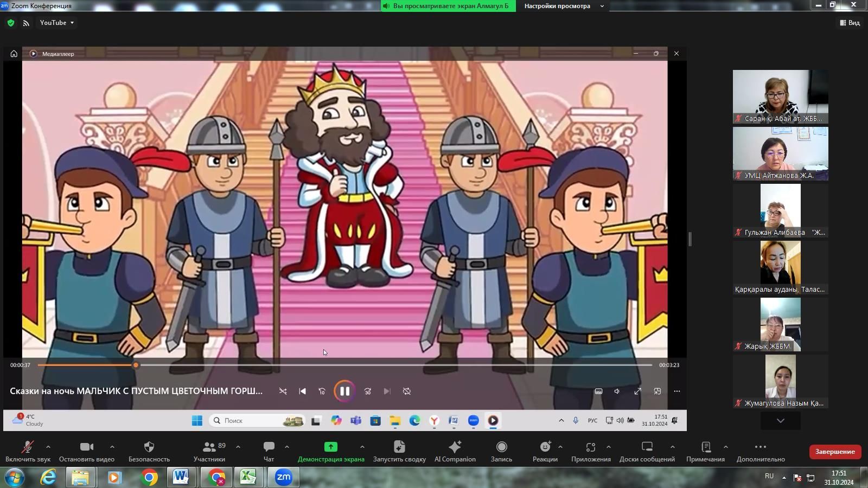Screen dimensions: 868x488
Task: Turn off camera with Остановить видео
Action: 86,447
